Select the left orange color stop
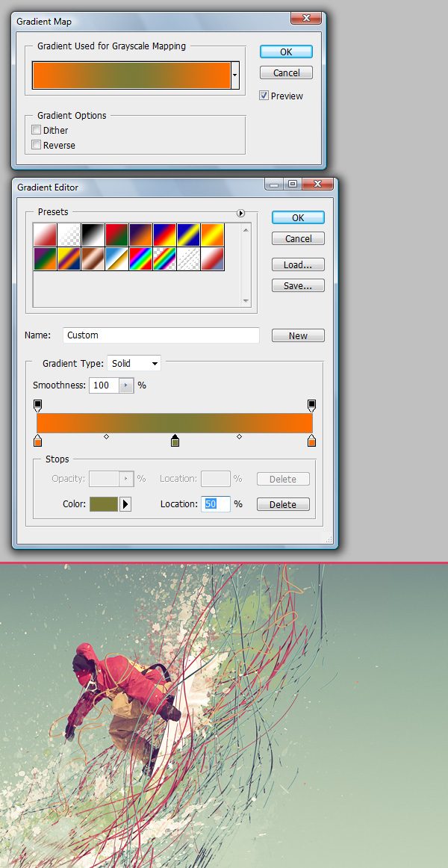The width and height of the screenshot is (448, 868). pos(37,441)
